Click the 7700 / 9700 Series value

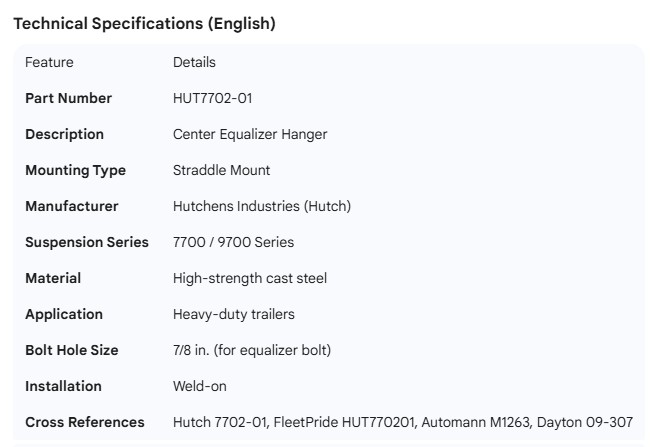point(233,242)
